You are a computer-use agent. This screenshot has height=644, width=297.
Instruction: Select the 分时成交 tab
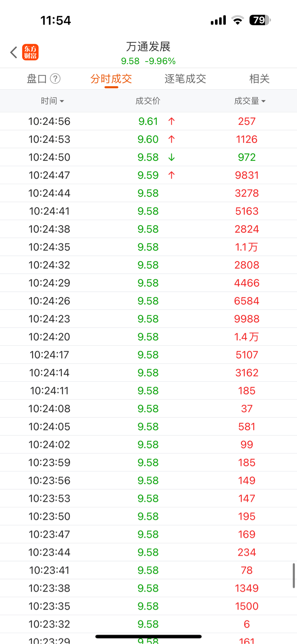(x=111, y=79)
